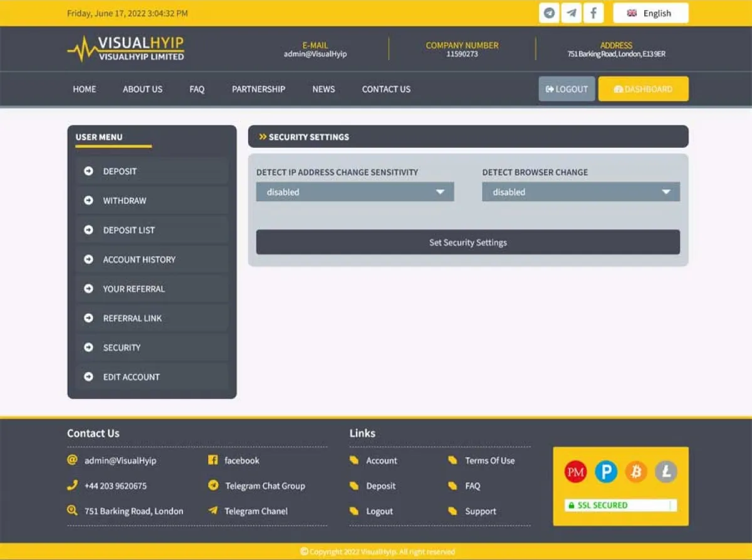
Task: Click the copyright 2022 VisualHyip text
Action: coord(377,552)
